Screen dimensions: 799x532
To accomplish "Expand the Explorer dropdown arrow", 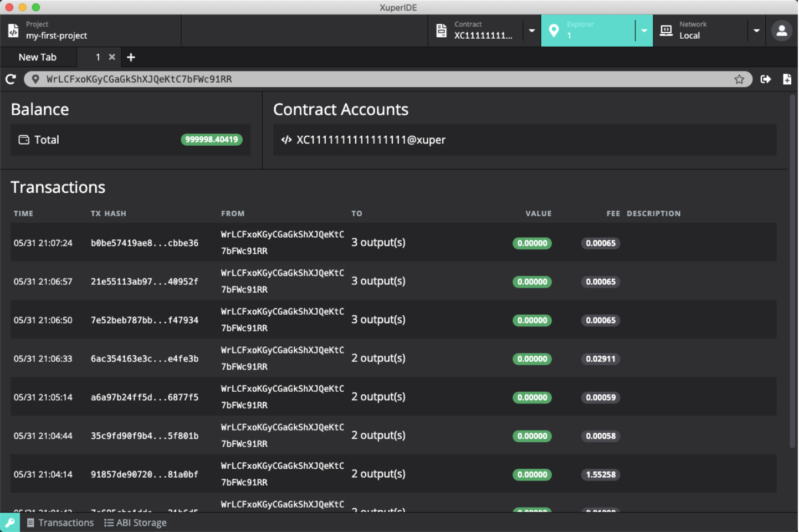I will pyautogui.click(x=644, y=30).
